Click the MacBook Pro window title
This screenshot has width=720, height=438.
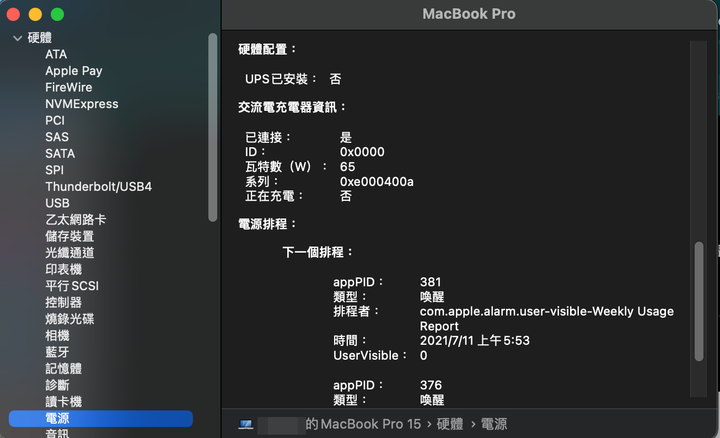pyautogui.click(x=469, y=14)
